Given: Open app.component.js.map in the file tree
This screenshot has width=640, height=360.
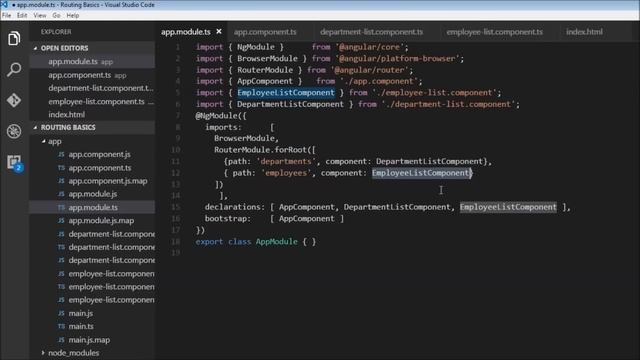Looking at the screenshot, I should [108, 181].
